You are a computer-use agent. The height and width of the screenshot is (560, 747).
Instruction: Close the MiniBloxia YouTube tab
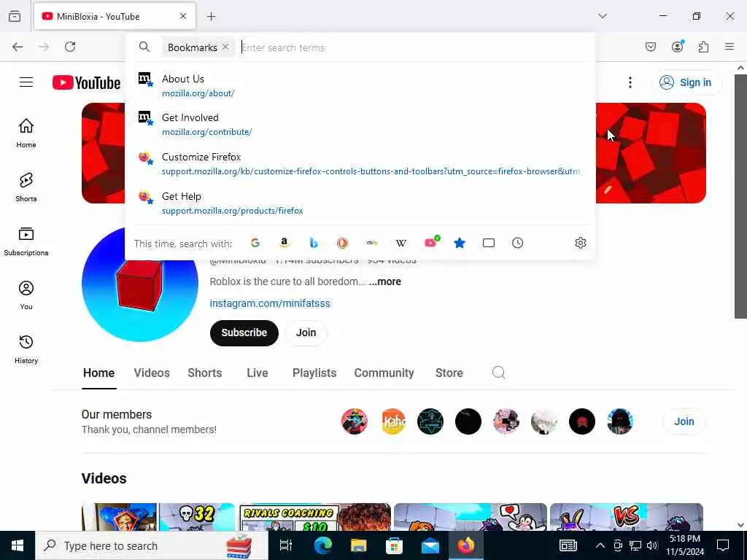183,16
